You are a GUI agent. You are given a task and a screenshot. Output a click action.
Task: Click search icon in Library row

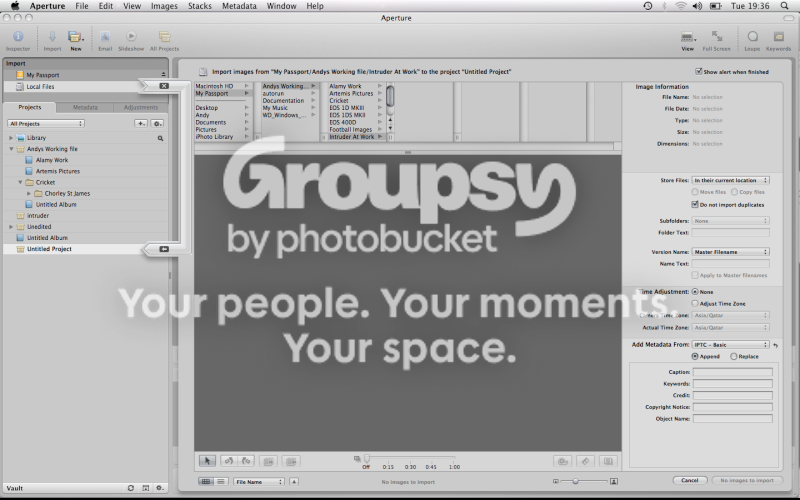(x=160, y=138)
